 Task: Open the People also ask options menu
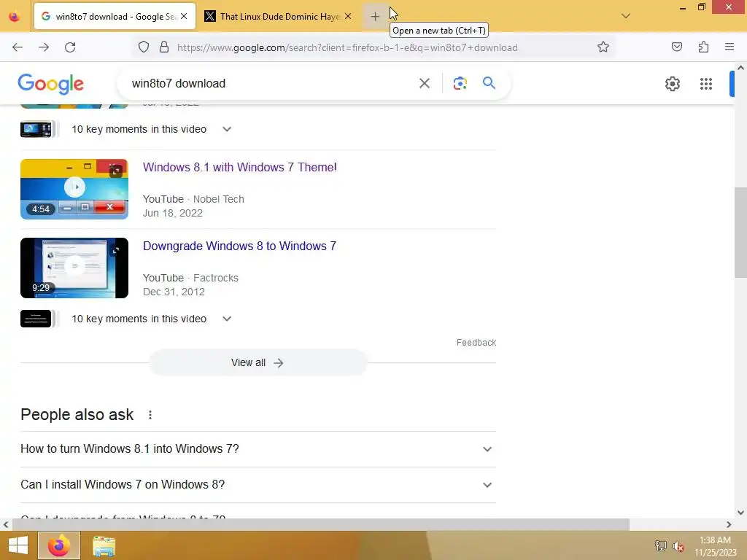coord(150,415)
